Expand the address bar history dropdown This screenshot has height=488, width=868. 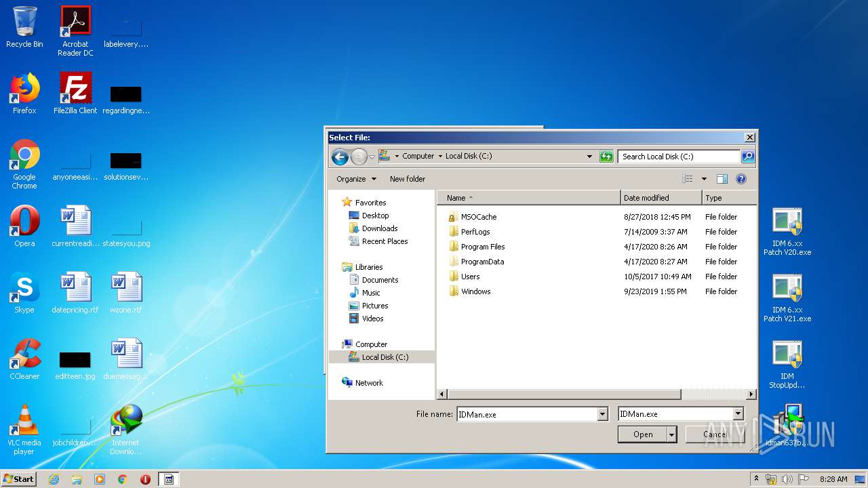589,157
